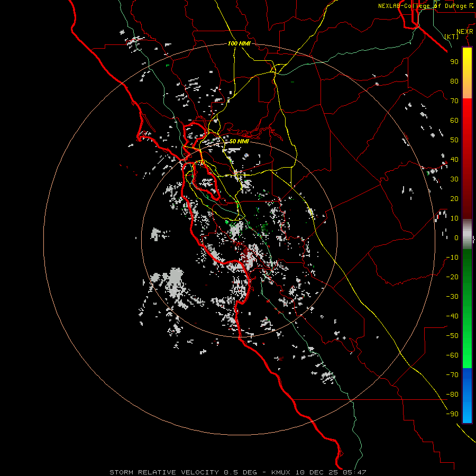Select the -50 value on velocity scale
The image size is (476, 476).
point(452,336)
